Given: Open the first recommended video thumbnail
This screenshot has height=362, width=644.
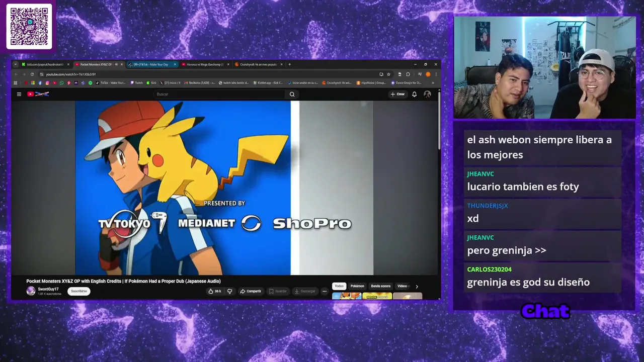Looking at the screenshot, I should (347, 296).
